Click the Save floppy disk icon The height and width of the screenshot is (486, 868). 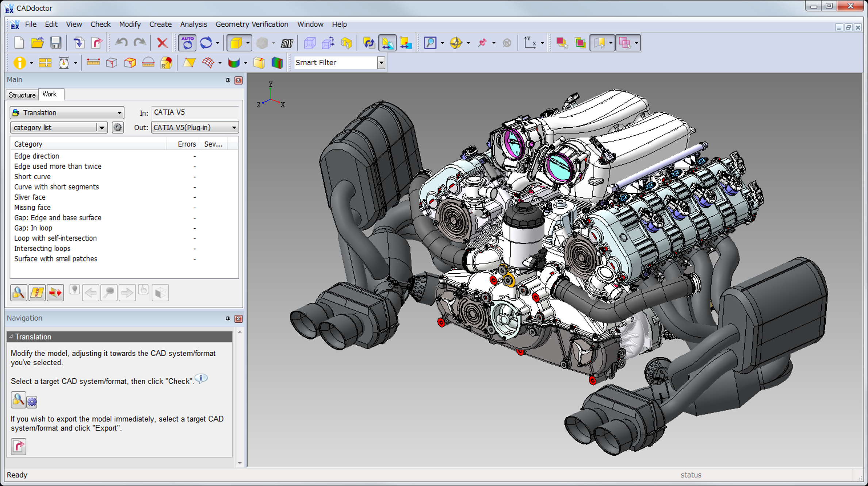56,43
